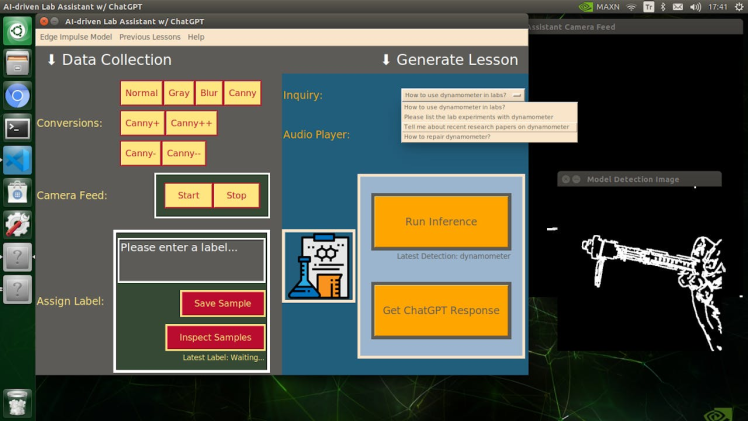Screen dimensions: 748x421
Task: Select the Canny- conversion
Action: 140,153
